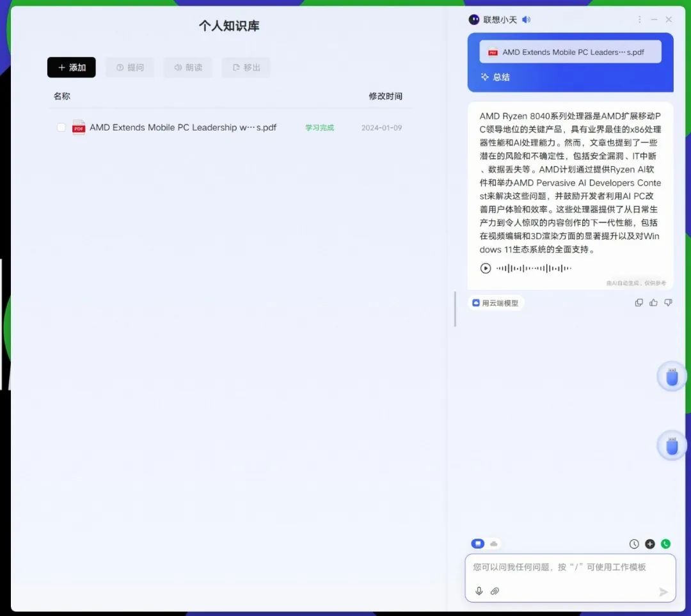The image size is (691, 616).
Task: Click the 移出 (remove) button
Action: pyautogui.click(x=246, y=67)
